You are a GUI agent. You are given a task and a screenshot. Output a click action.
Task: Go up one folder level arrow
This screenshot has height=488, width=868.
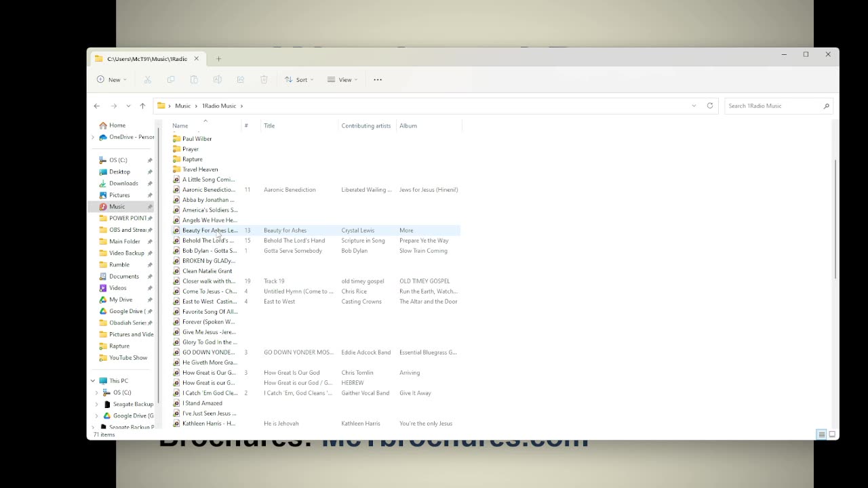point(142,106)
